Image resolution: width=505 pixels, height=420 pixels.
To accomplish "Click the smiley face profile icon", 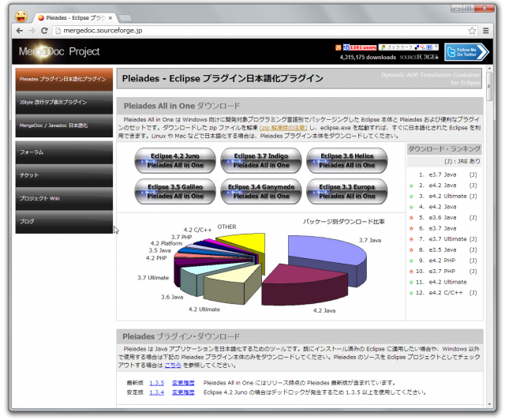I will click(x=21, y=17).
